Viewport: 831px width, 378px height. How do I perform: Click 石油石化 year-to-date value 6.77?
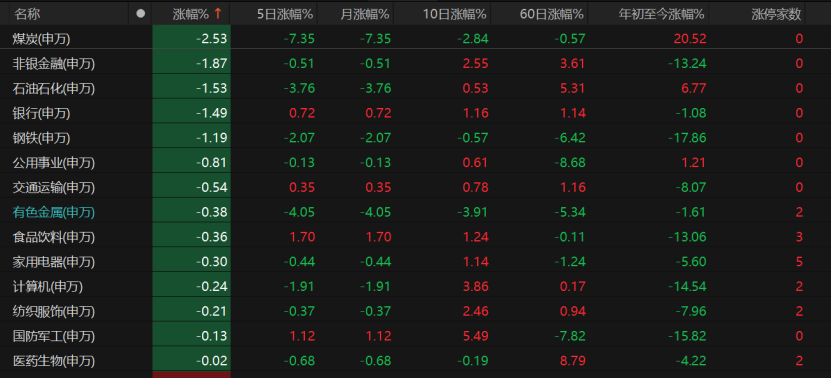pos(693,88)
